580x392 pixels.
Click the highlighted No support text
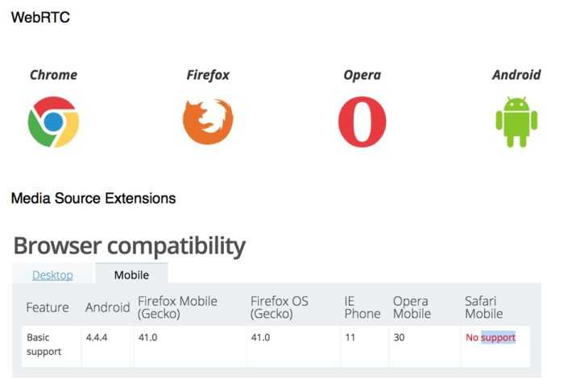tap(491, 337)
